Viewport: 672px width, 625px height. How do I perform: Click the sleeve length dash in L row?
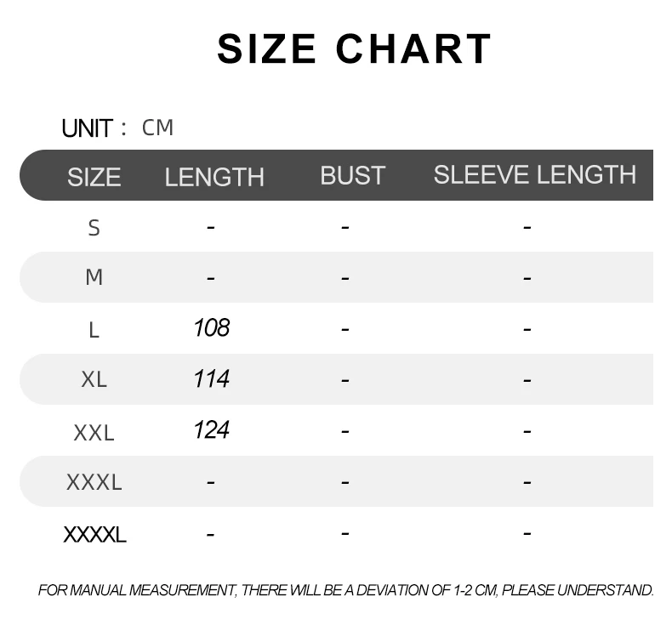[527, 329]
